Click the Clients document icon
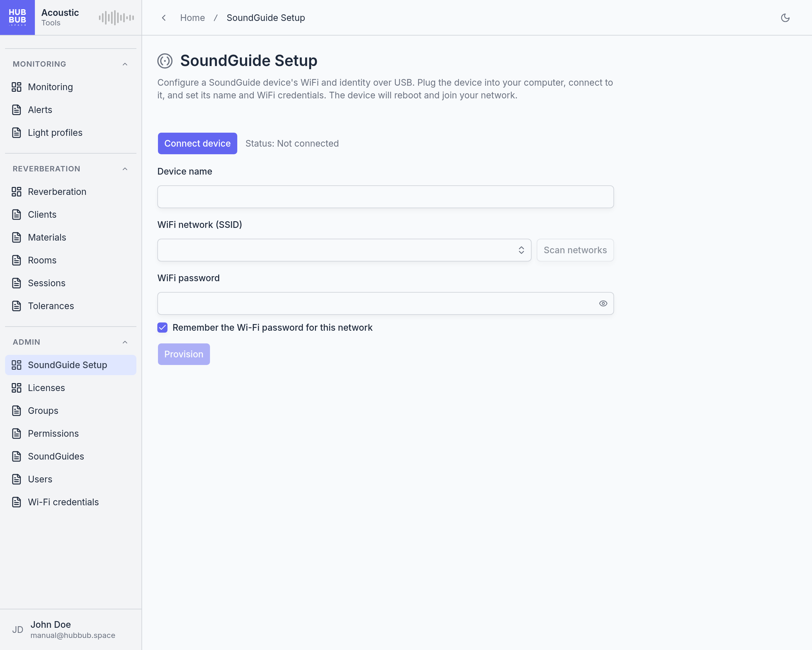This screenshot has width=812, height=650. coord(16,215)
